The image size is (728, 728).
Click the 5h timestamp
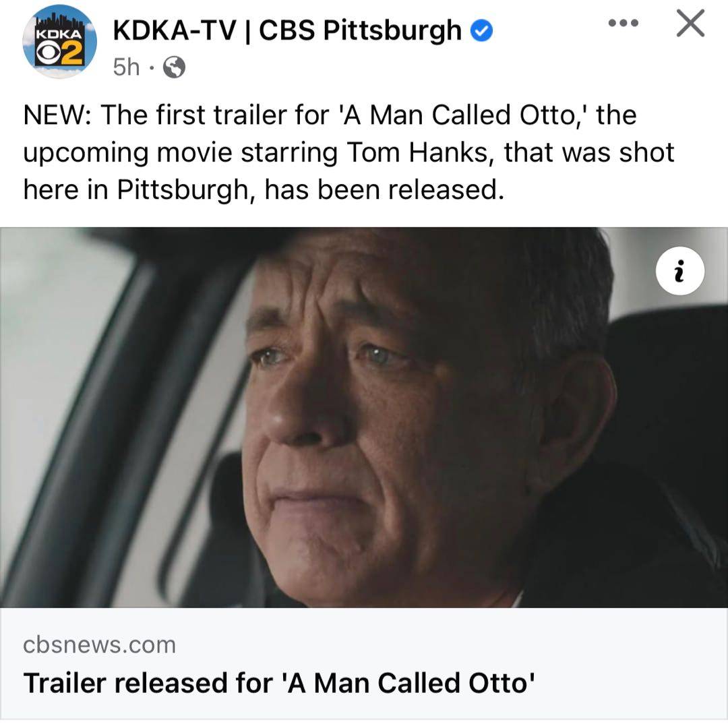point(125,66)
